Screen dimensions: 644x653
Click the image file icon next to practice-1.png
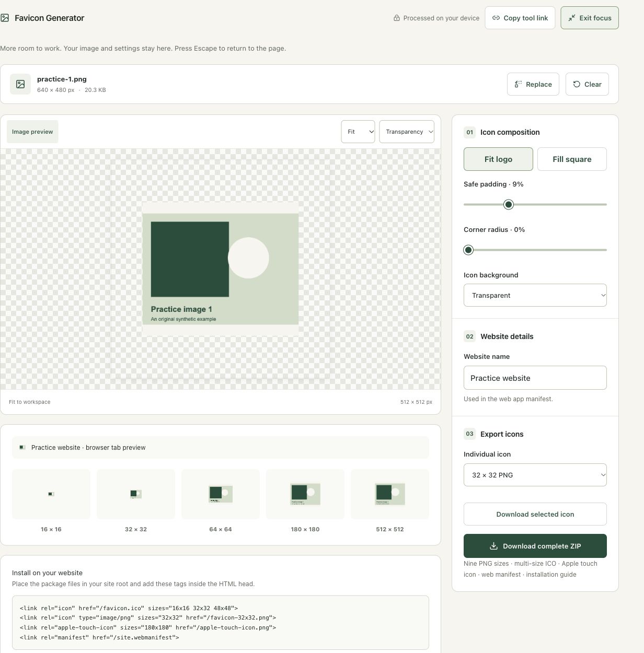pyautogui.click(x=20, y=84)
